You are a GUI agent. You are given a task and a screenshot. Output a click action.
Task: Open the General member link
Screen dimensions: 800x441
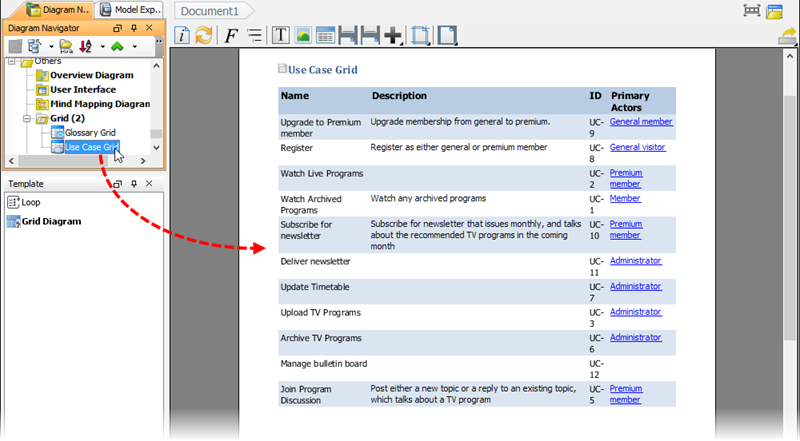click(x=641, y=121)
